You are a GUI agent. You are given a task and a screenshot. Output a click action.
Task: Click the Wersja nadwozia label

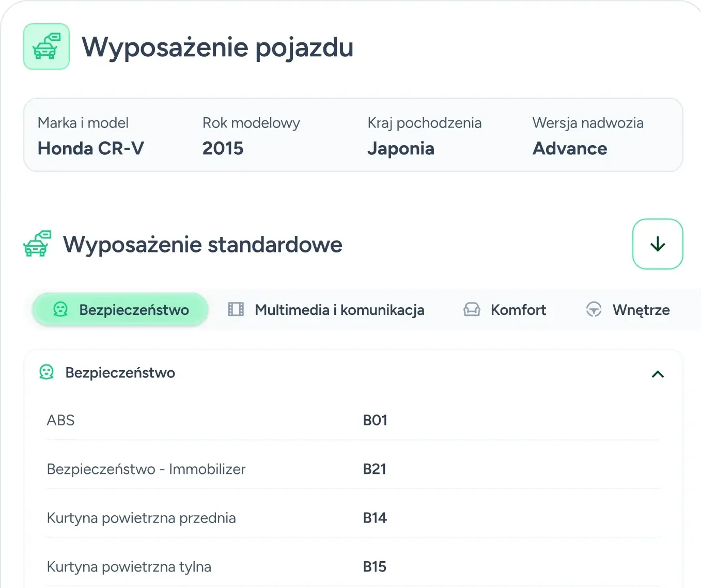[x=588, y=123]
